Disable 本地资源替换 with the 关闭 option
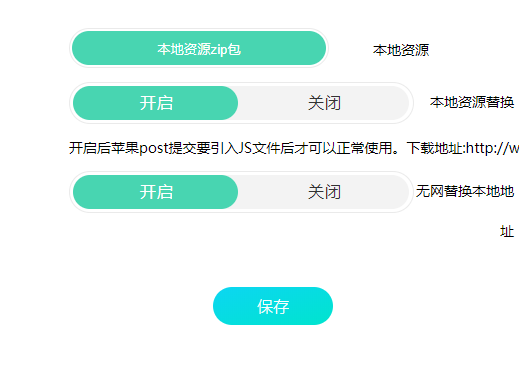519x388 pixels. pos(324,103)
